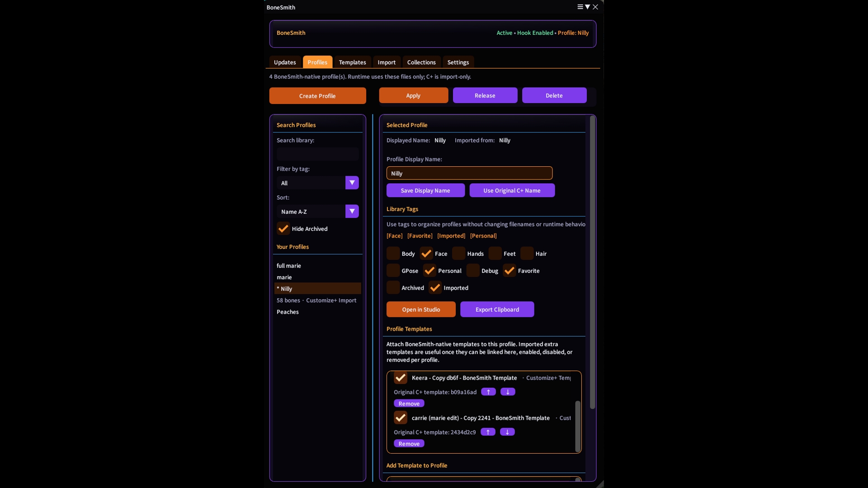Click the Profile Templates list scrollbar
Screen dimensions: 868x488
pos(577,426)
